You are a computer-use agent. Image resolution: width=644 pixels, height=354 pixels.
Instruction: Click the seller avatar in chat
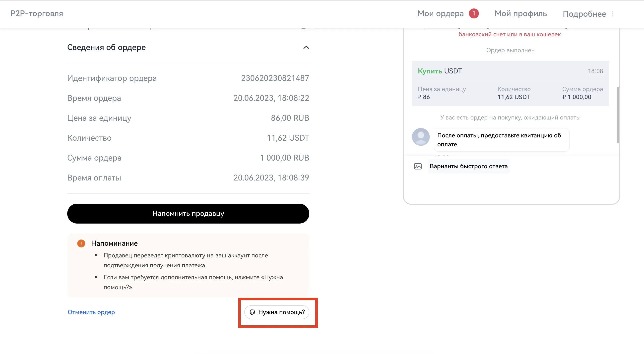(421, 137)
